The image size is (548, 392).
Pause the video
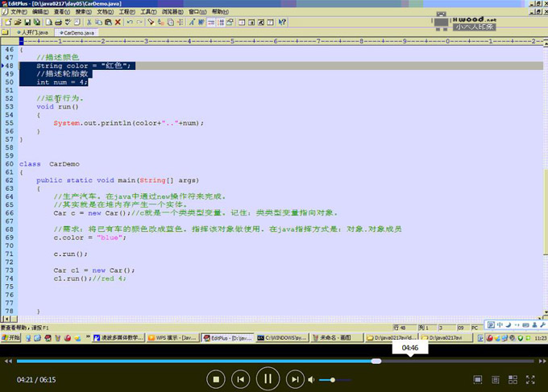[x=268, y=379]
